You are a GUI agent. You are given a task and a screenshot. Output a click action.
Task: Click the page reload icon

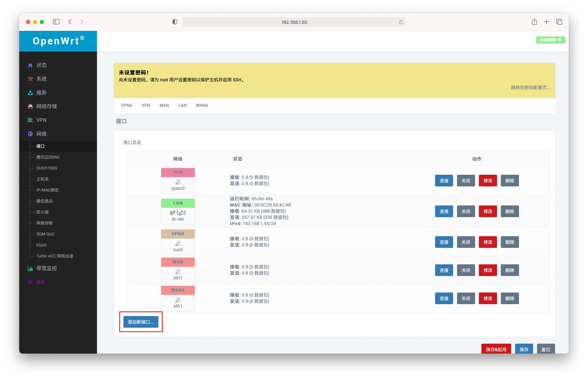(x=401, y=22)
